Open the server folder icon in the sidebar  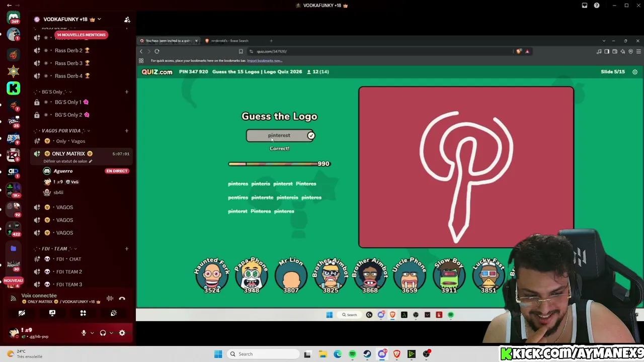click(x=14, y=248)
